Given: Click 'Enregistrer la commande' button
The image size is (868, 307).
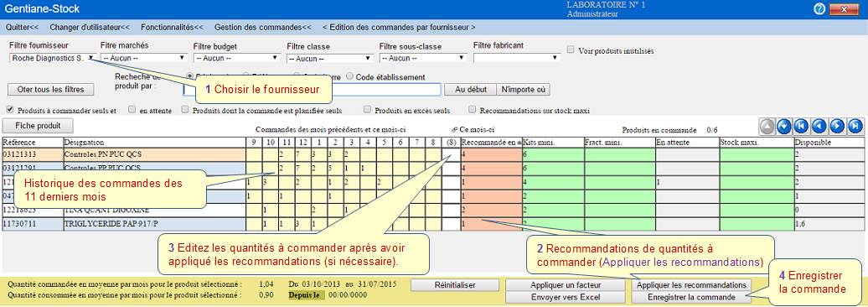Looking at the screenshot, I should 691,297.
